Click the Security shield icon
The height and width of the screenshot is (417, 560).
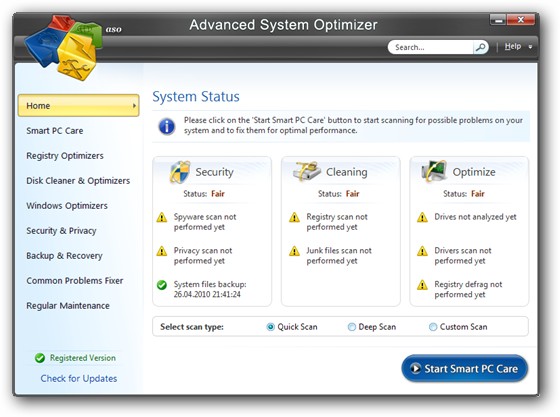coord(180,172)
